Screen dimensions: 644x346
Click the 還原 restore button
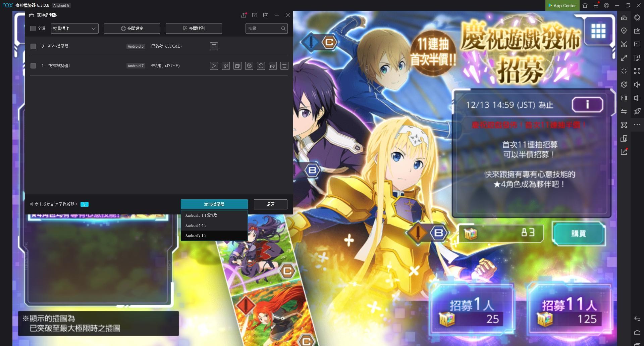[x=271, y=204]
